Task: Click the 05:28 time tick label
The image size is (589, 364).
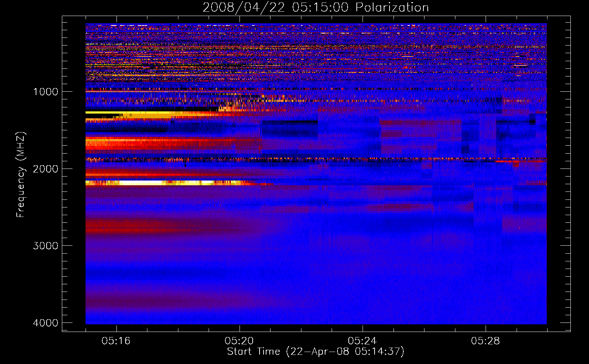Action: pos(485,341)
